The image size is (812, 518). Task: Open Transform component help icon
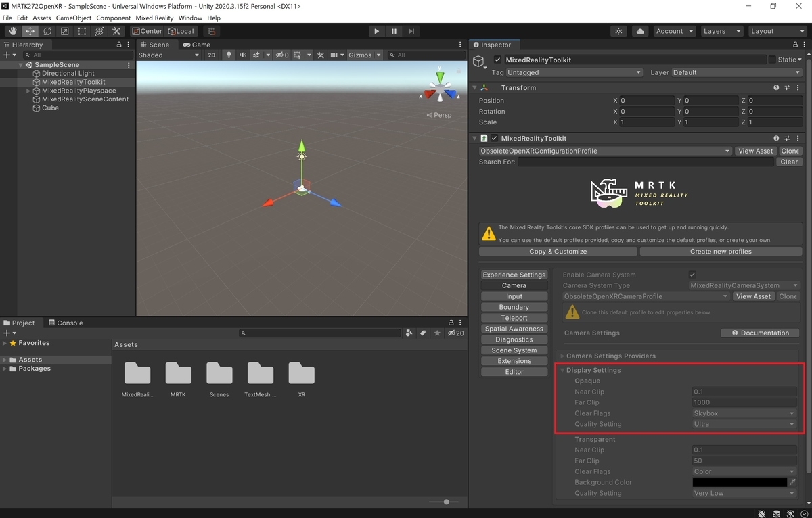(776, 87)
